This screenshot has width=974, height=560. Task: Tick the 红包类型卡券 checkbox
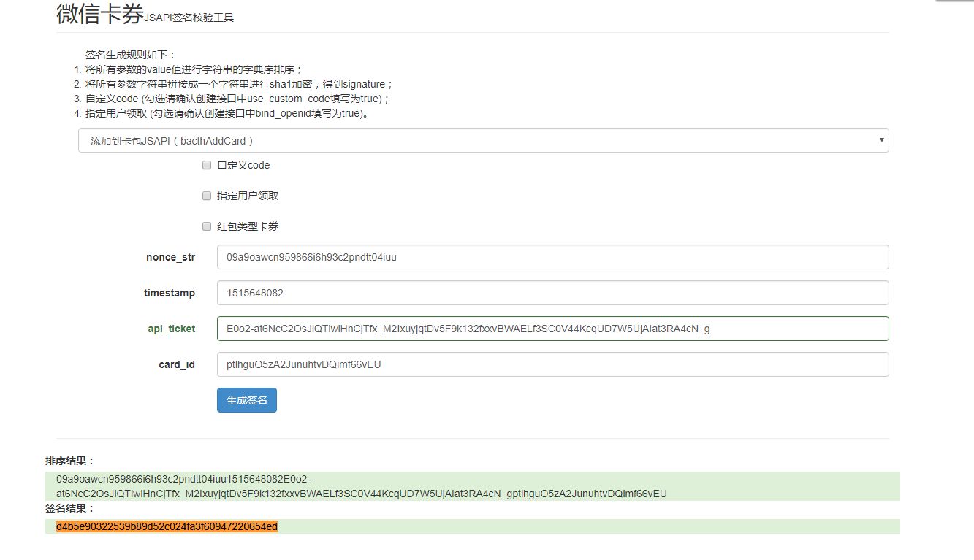[207, 227]
